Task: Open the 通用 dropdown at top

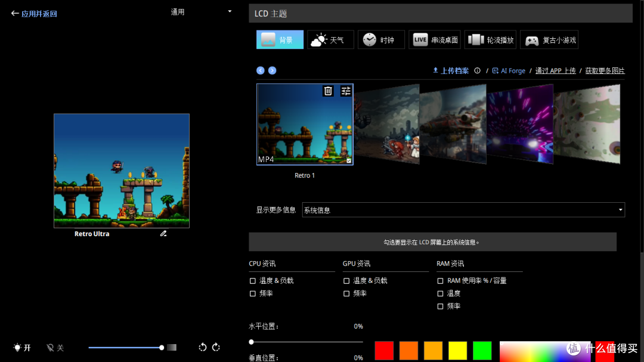Action: [x=201, y=12]
